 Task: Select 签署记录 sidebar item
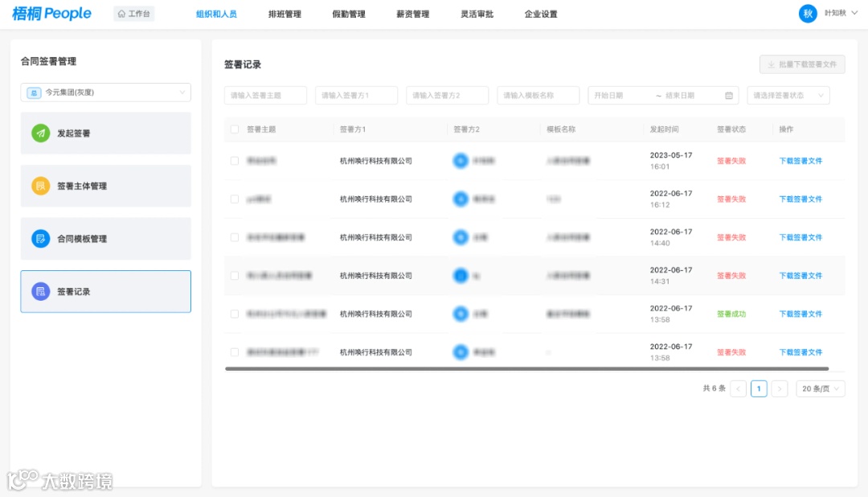point(106,291)
